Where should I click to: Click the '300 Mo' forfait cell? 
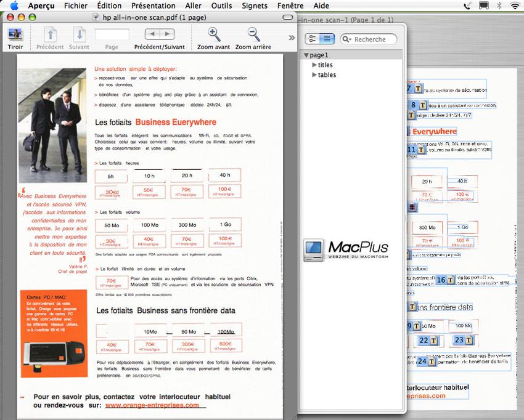coord(187,225)
